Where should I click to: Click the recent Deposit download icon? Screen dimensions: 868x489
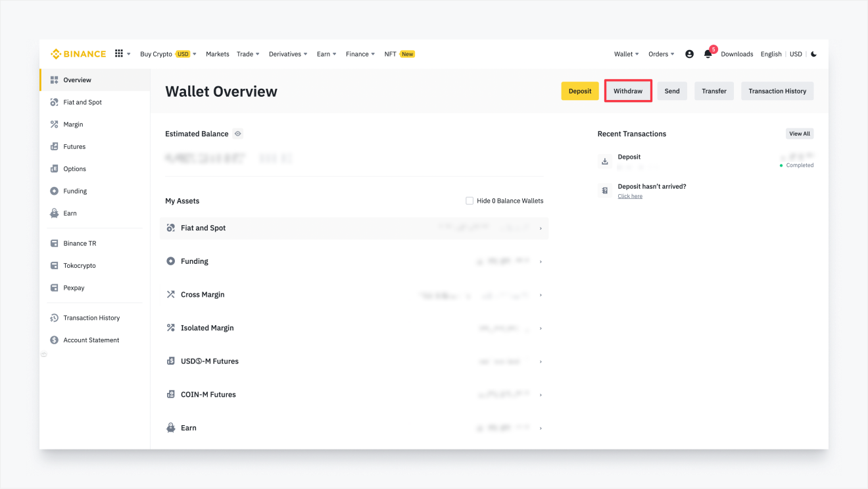(605, 161)
